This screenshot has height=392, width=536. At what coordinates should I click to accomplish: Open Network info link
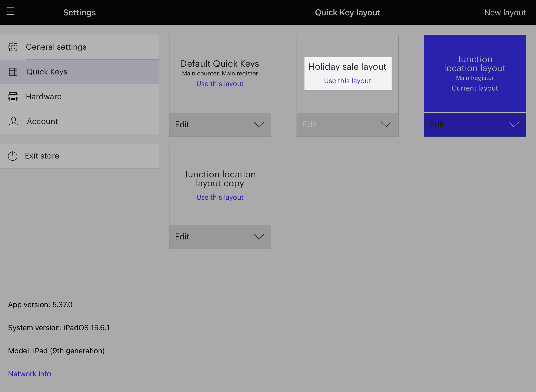tap(30, 374)
